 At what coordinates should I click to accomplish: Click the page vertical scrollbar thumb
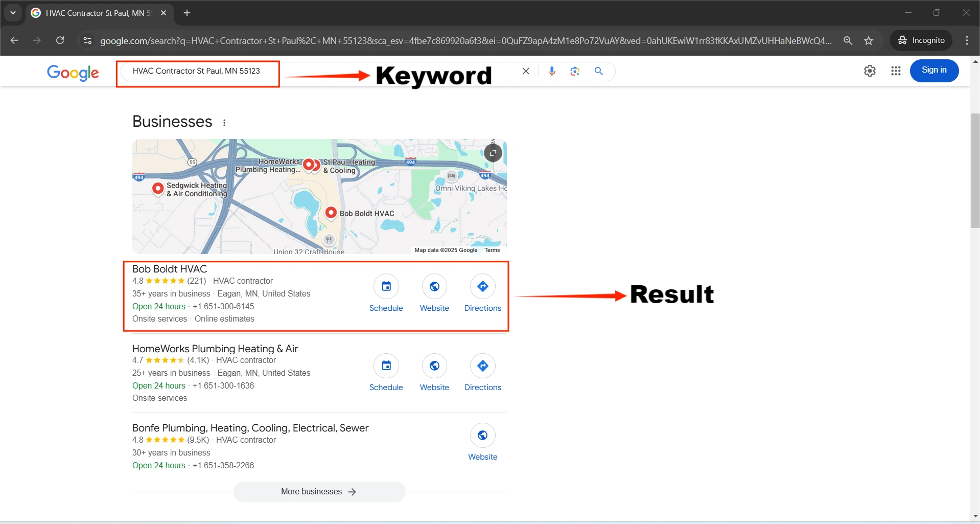pyautogui.click(x=975, y=171)
